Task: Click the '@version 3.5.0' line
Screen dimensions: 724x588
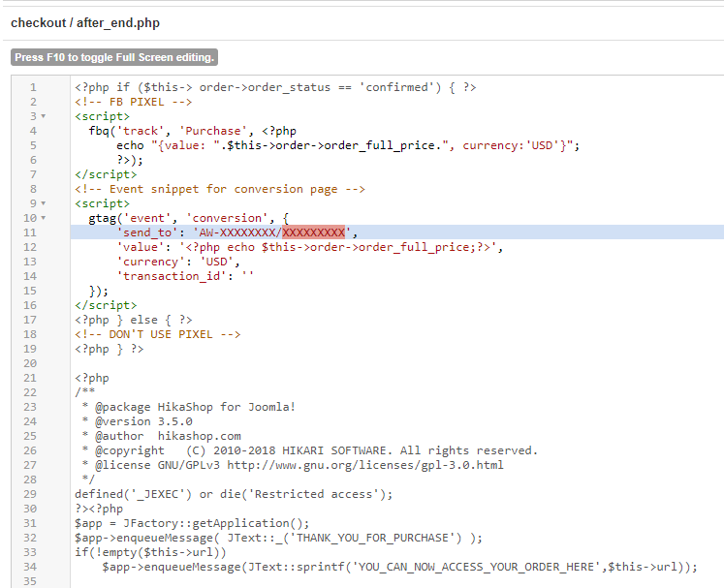Action: pos(137,421)
